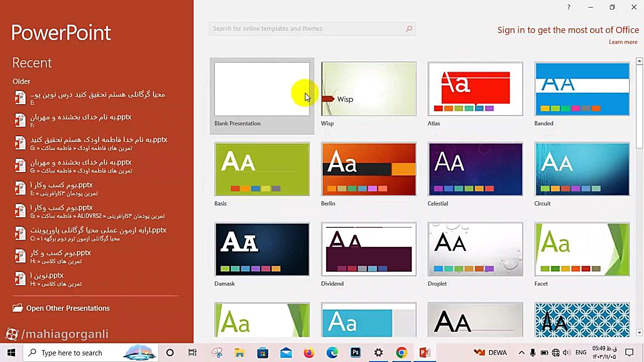Open recent file ارایه ازمون عملی محیا گرگانلی پاورپوینت.pptx
Viewport: 644px width, 362px height.
(x=96, y=234)
